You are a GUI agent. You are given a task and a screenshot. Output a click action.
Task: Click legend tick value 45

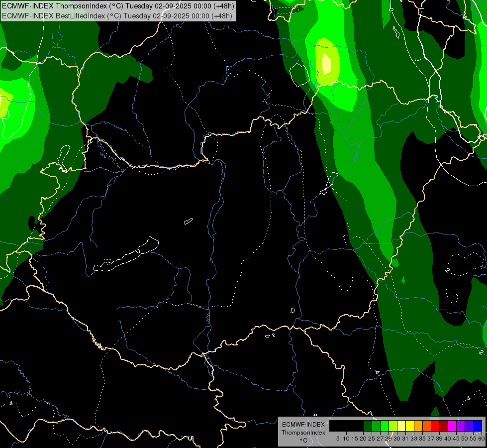point(456,439)
